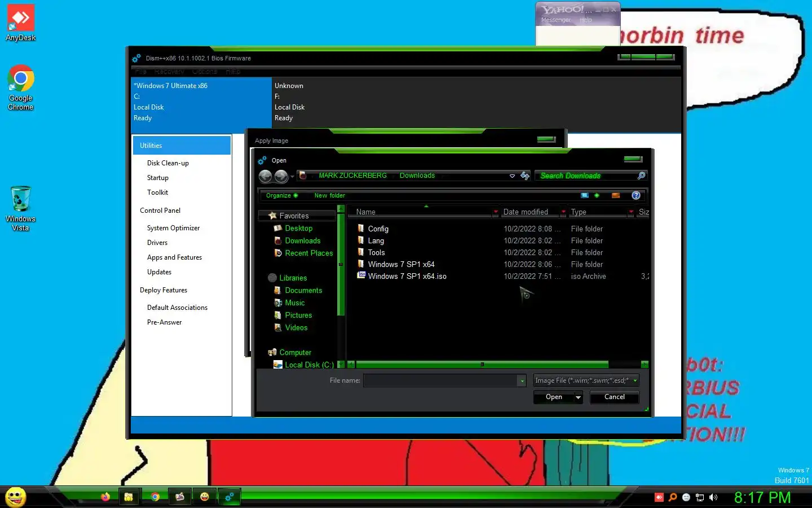
Task: Open the Type column filter arrow
Action: tap(631, 212)
